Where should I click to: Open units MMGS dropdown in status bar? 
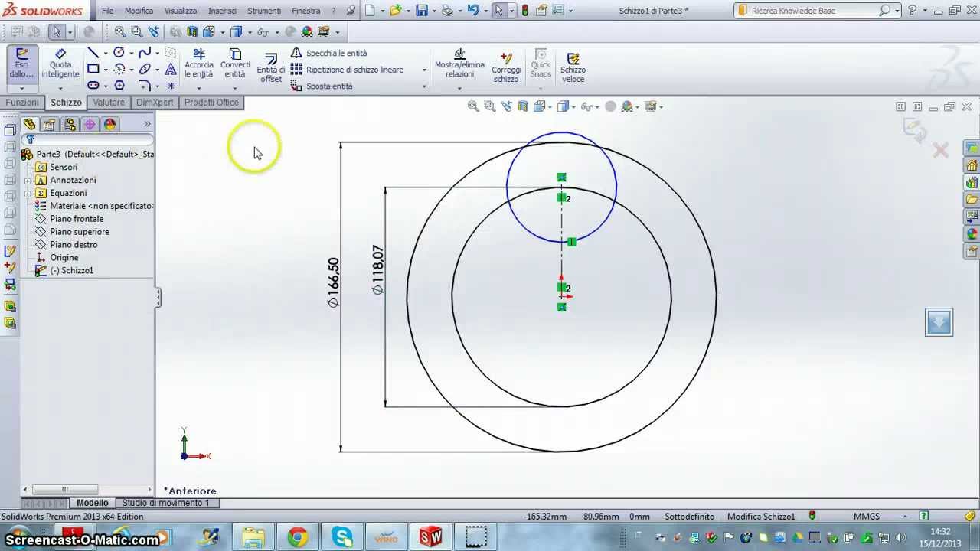pyautogui.click(x=905, y=517)
